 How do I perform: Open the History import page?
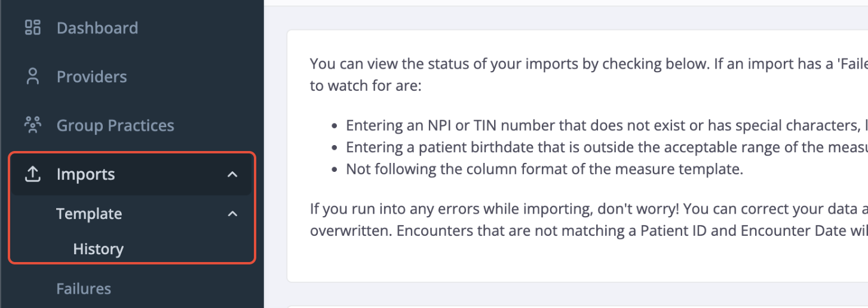[x=99, y=249]
